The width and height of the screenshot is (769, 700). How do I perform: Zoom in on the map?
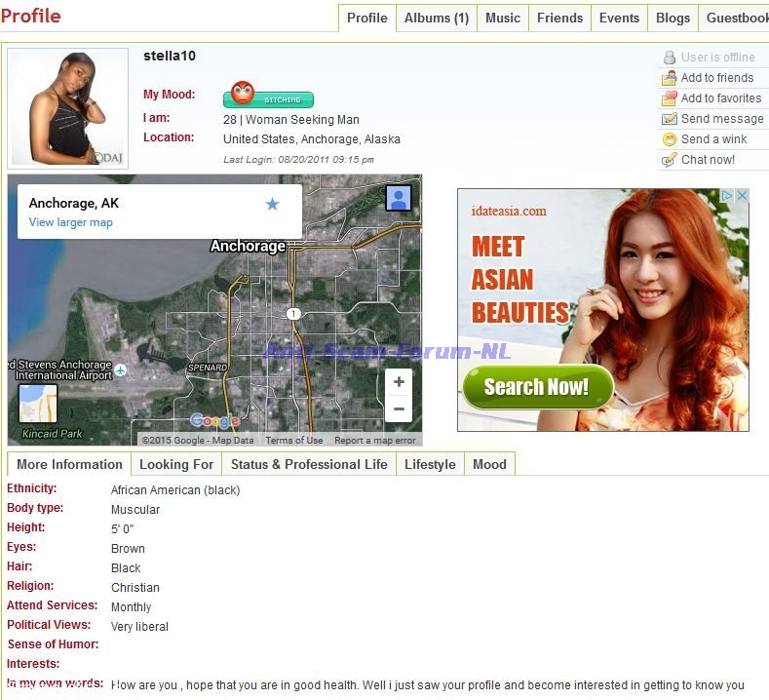[399, 382]
